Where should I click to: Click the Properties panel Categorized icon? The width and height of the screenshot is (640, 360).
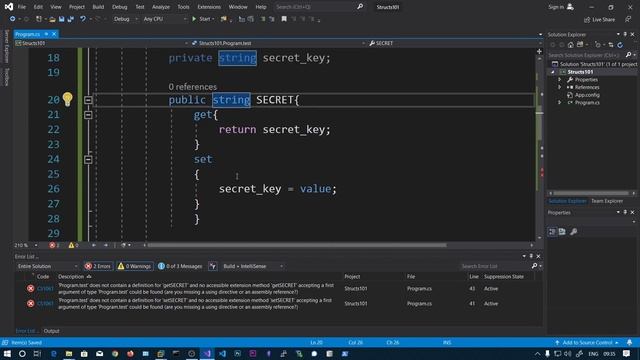point(552,232)
